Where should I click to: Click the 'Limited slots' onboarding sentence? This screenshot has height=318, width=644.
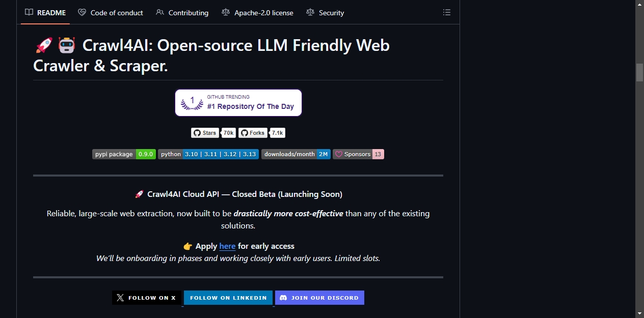(x=238, y=258)
